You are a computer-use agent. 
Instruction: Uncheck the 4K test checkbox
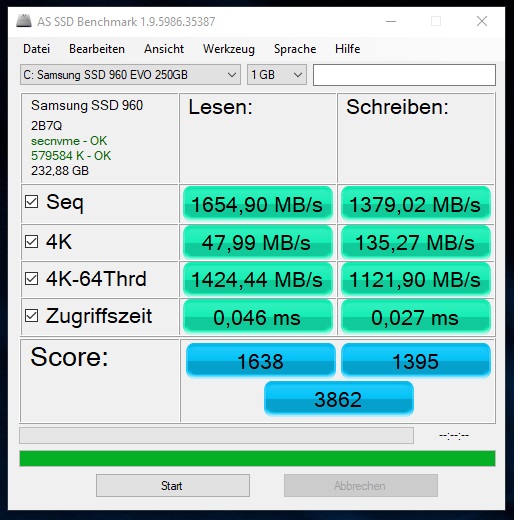(32, 241)
